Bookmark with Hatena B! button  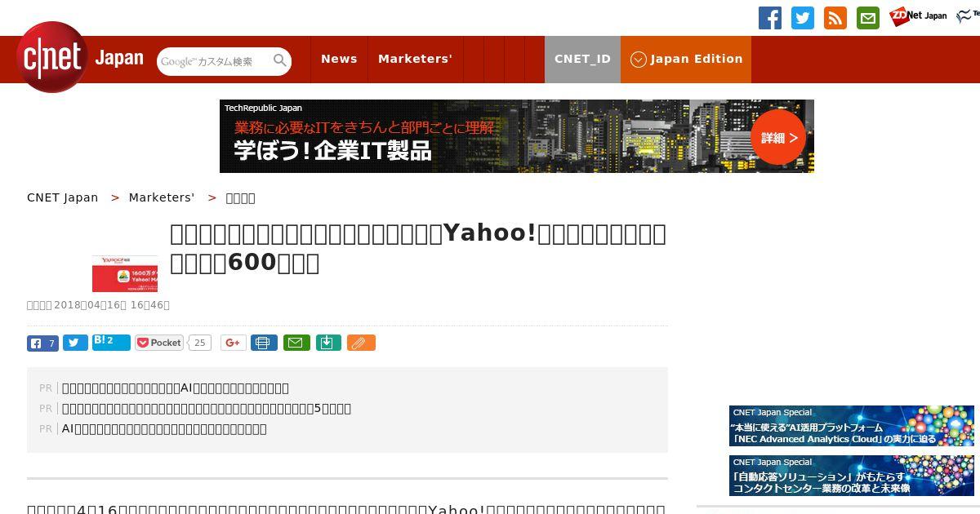point(111,342)
